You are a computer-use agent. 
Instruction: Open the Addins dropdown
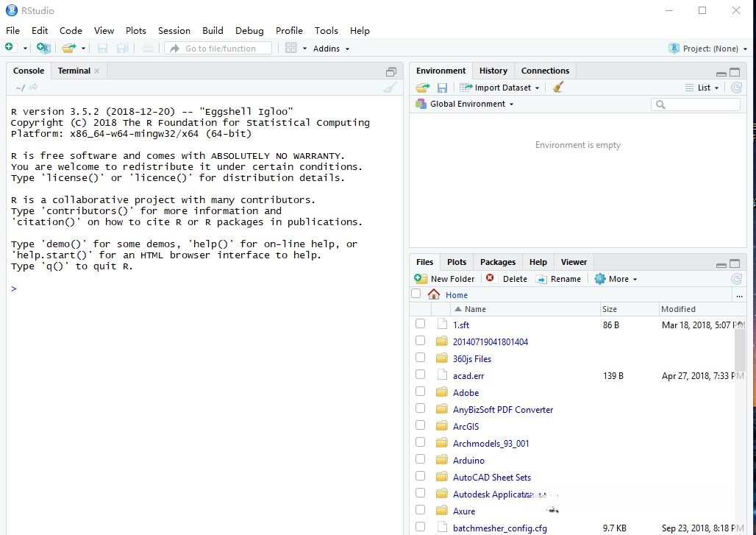[x=331, y=49]
